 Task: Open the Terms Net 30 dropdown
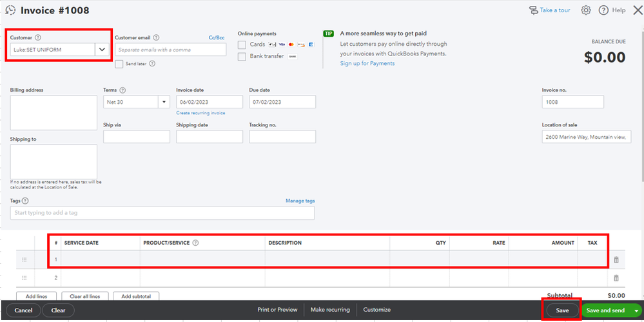coord(164,102)
